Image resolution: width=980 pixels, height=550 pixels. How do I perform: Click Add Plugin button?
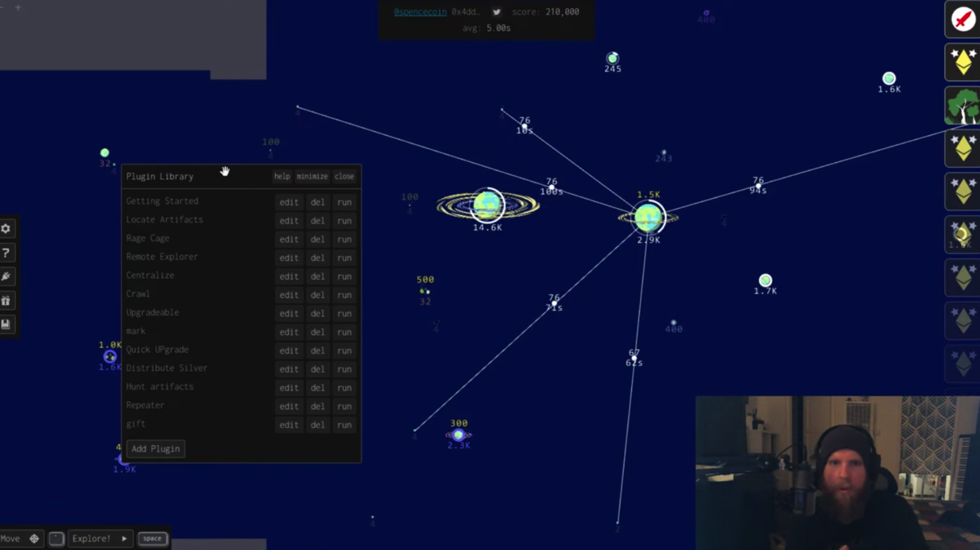coord(155,447)
